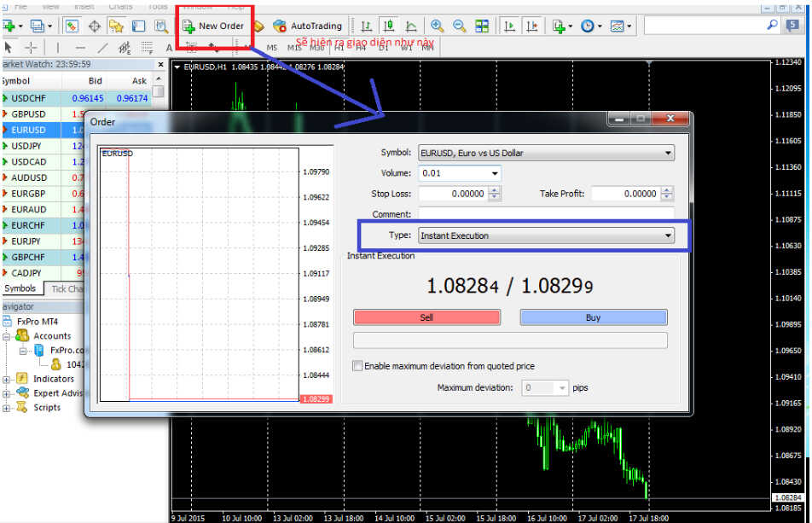Click into the Comment input field
This screenshot has width=812, height=523.
(x=546, y=214)
